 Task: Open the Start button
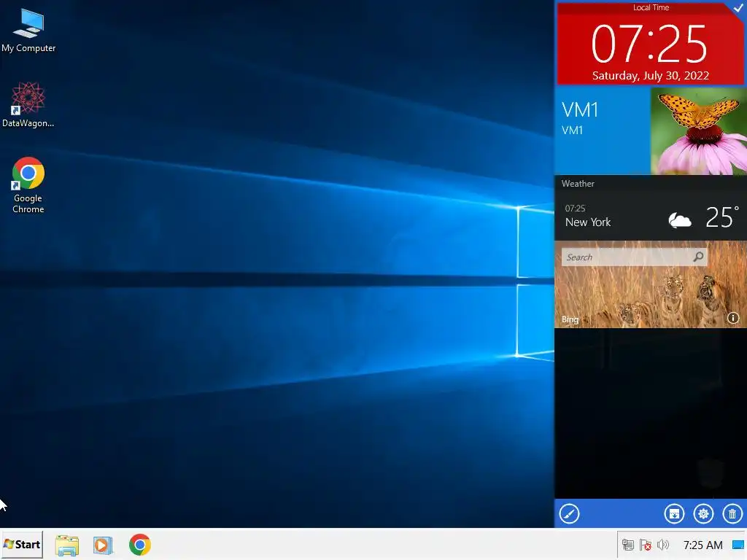pyautogui.click(x=22, y=544)
